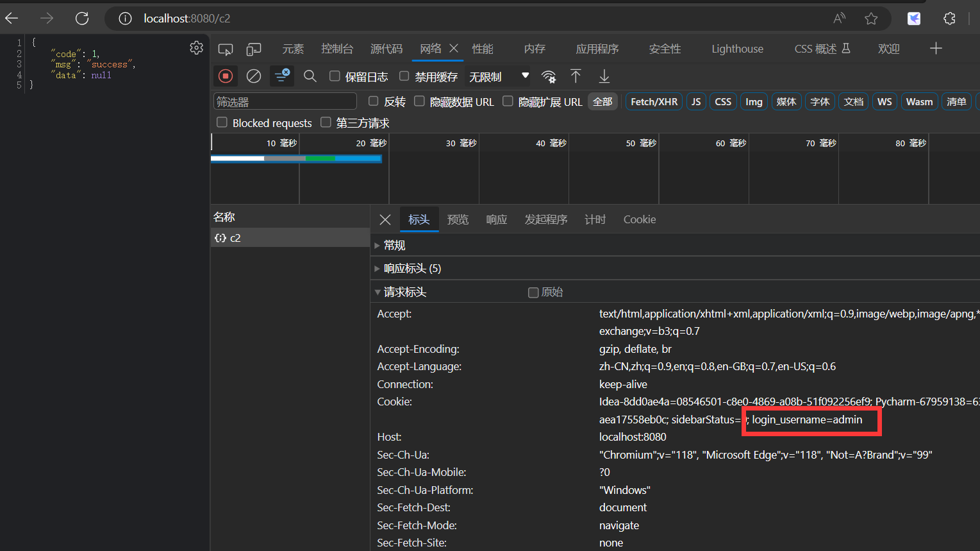Screen dimensions: 980x551
Task: Open the 无限制 throttling dropdown
Action: point(499,77)
